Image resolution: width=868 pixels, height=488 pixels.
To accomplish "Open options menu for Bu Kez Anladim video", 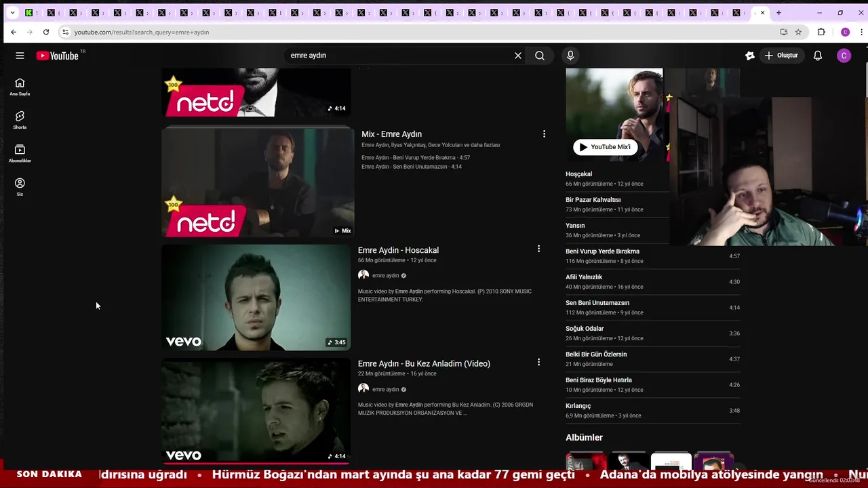I will pyautogui.click(x=539, y=362).
